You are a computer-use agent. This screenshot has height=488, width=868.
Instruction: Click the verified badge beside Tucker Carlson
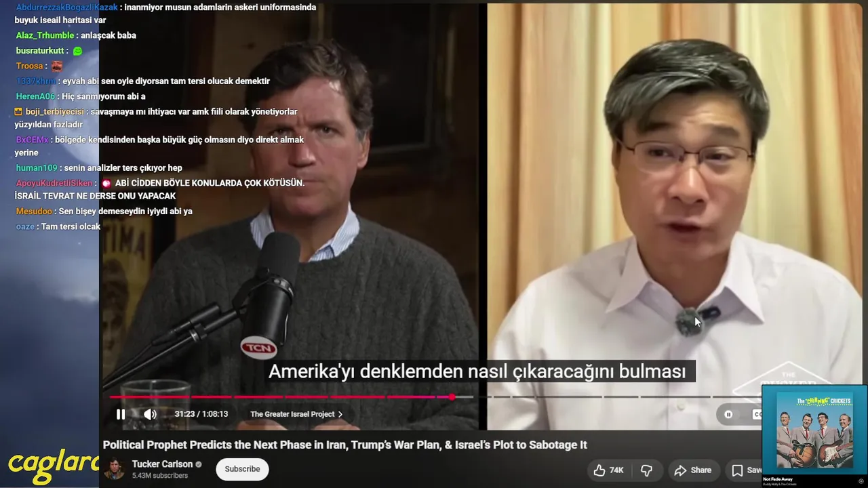pyautogui.click(x=199, y=464)
